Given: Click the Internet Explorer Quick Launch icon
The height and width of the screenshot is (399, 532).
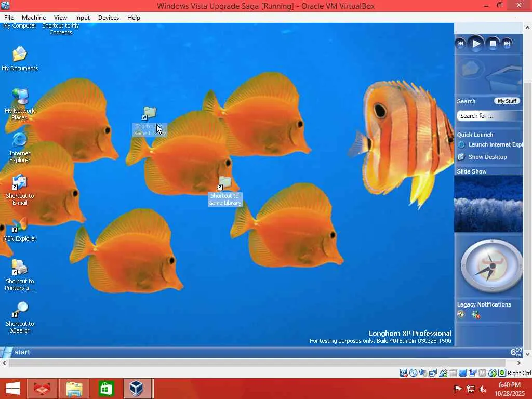Looking at the screenshot, I should [x=461, y=145].
